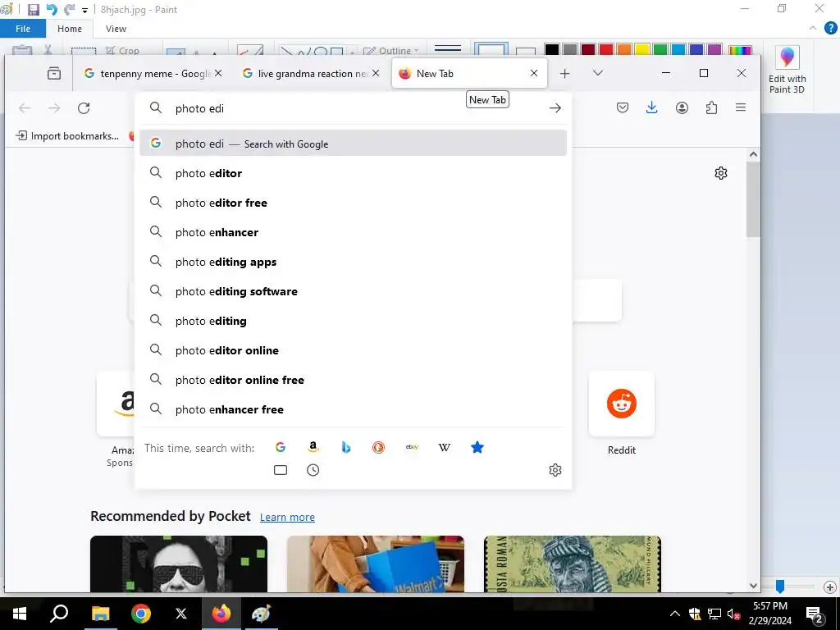Open the Firefox hamburger menu
840x630 pixels.
741,107
